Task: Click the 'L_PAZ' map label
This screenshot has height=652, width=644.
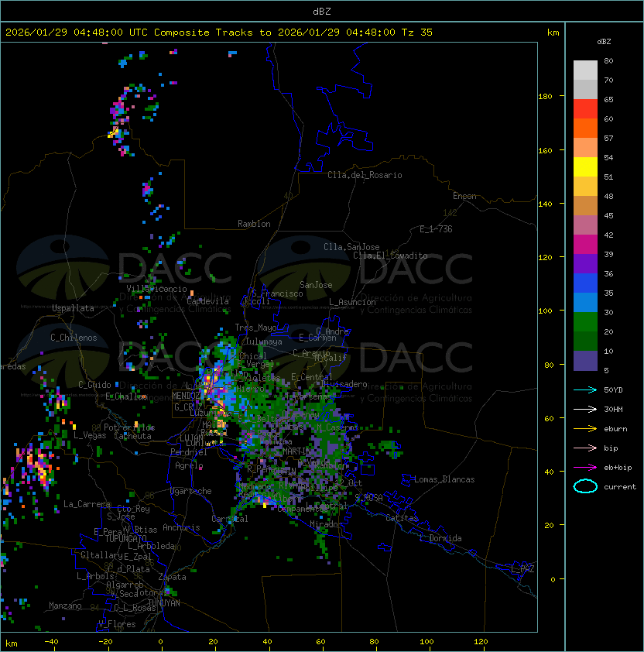Action: point(522,569)
